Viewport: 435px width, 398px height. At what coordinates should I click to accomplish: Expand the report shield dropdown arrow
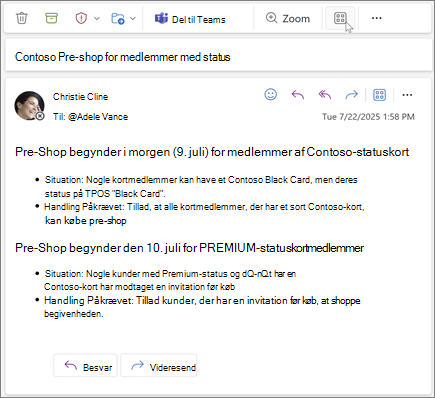(x=97, y=18)
